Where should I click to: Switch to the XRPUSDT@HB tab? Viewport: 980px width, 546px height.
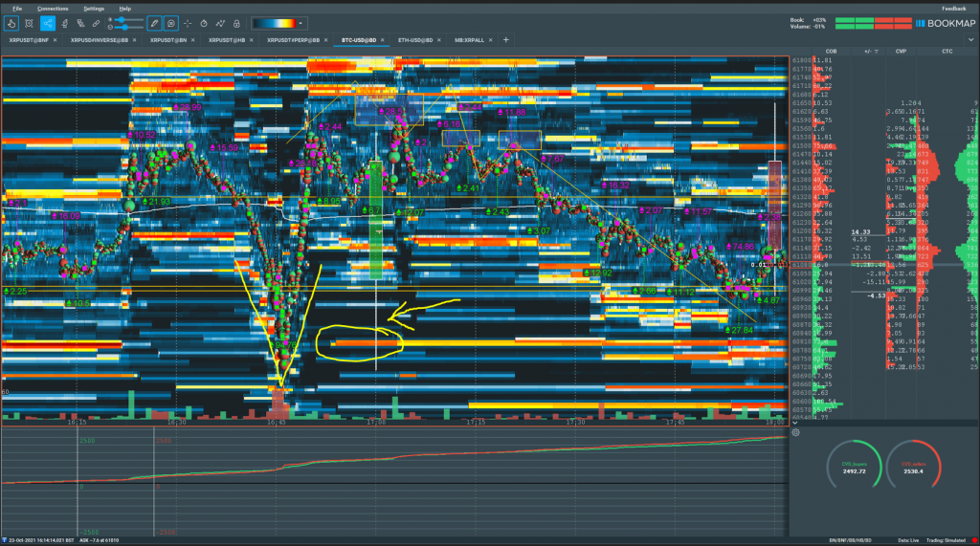227,40
